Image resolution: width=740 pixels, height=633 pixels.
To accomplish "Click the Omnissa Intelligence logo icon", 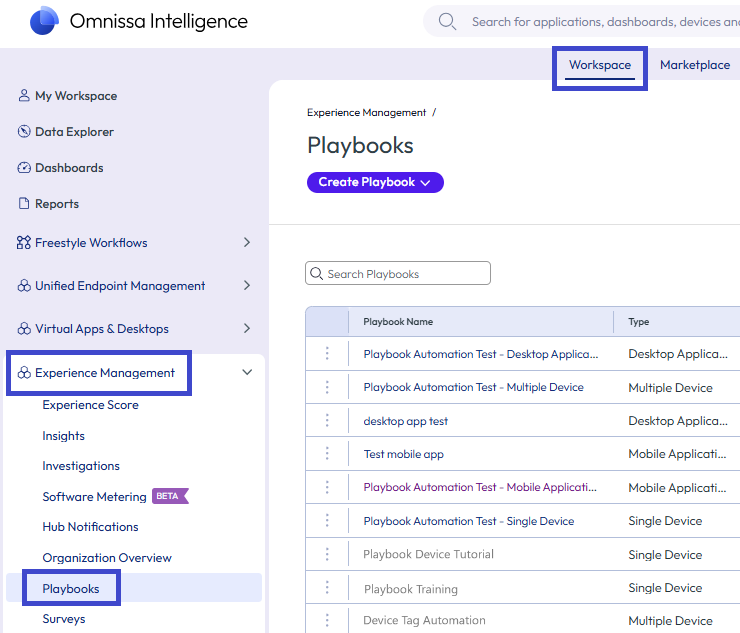I will pos(44,21).
